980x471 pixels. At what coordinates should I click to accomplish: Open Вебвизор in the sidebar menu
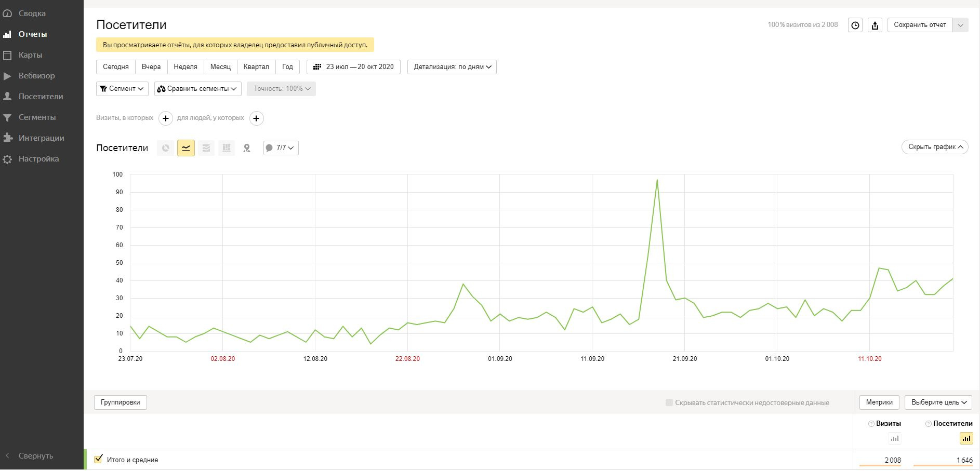[36, 76]
